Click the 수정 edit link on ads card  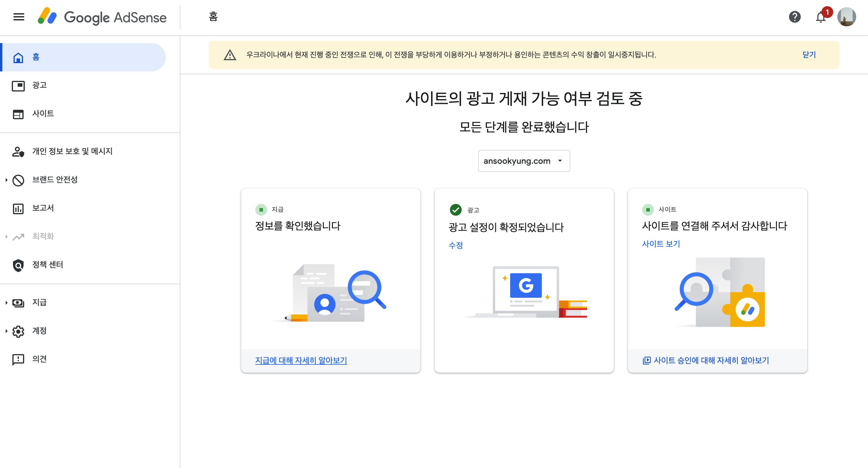tap(456, 245)
